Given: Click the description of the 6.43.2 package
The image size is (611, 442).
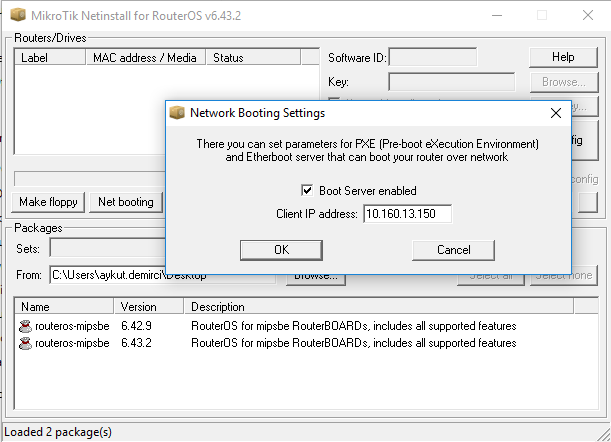Looking at the screenshot, I should coord(353,343).
